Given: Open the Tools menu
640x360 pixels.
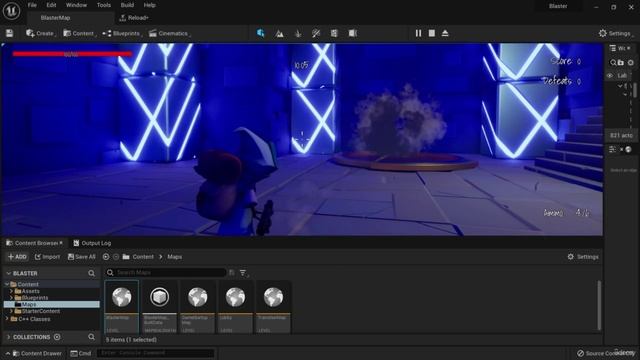Looking at the screenshot, I should pyautogui.click(x=104, y=5).
